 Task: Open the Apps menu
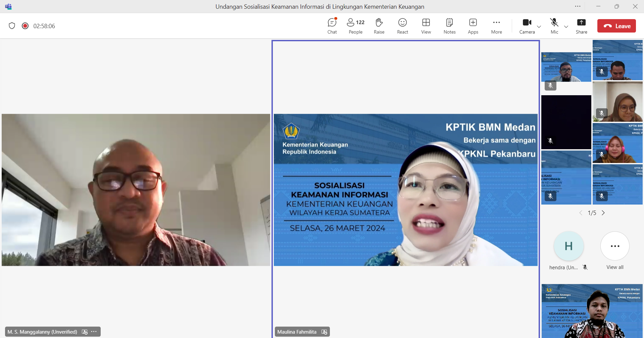click(473, 26)
